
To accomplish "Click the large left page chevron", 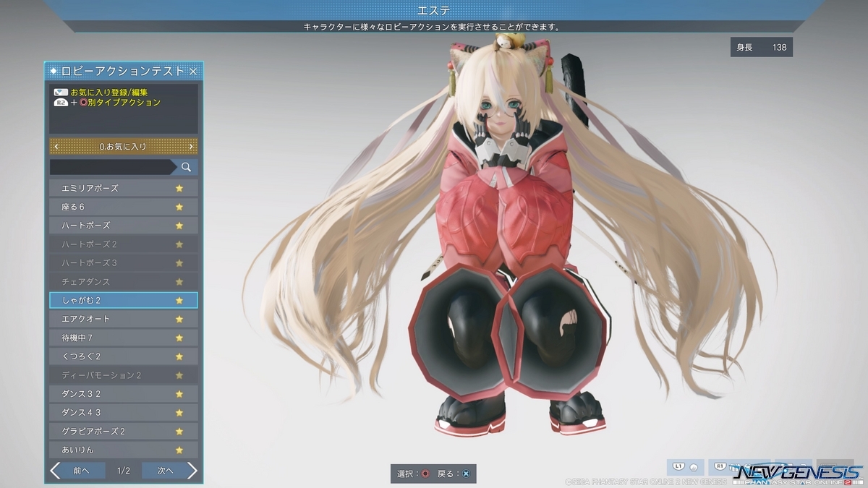I will tap(55, 471).
